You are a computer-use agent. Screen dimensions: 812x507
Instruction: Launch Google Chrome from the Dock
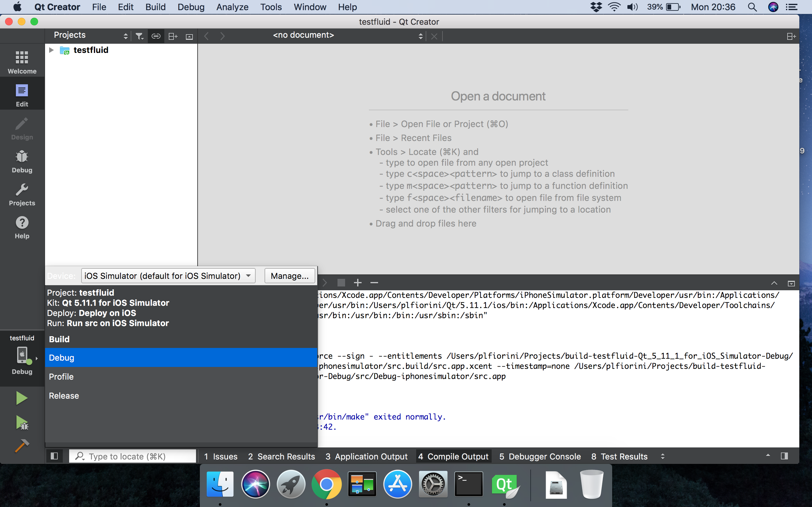click(x=326, y=484)
